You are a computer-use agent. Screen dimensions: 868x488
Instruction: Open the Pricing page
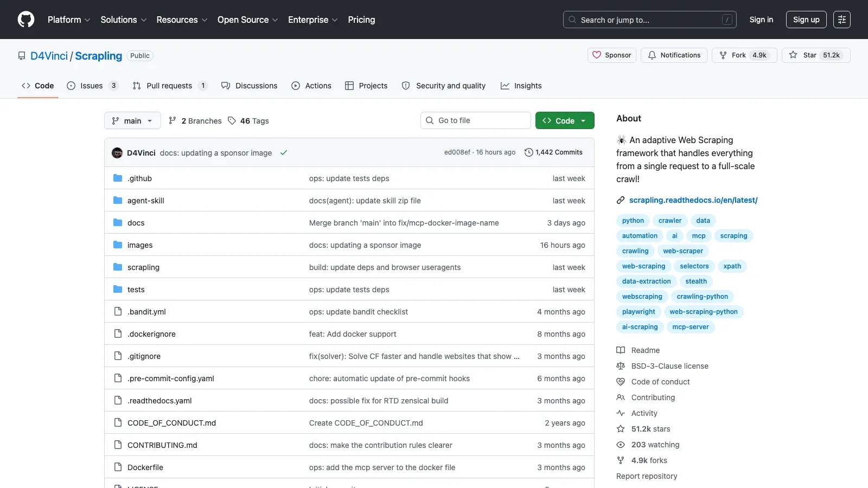pos(361,20)
